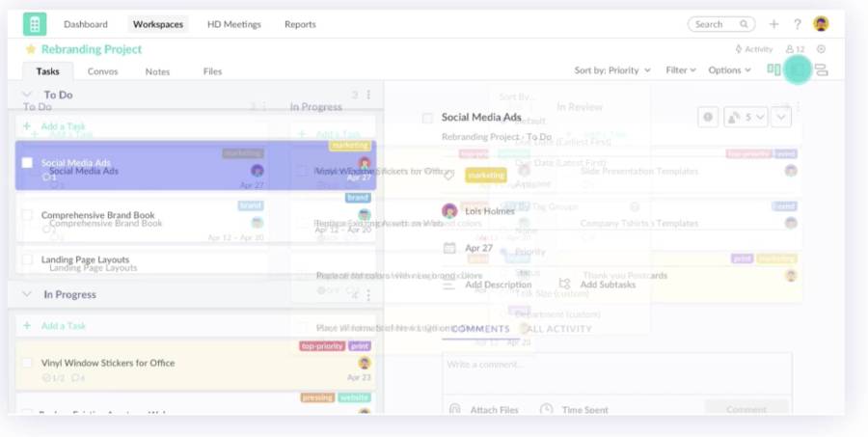Switch to the Convos tab
The height and width of the screenshot is (437, 868).
(102, 71)
